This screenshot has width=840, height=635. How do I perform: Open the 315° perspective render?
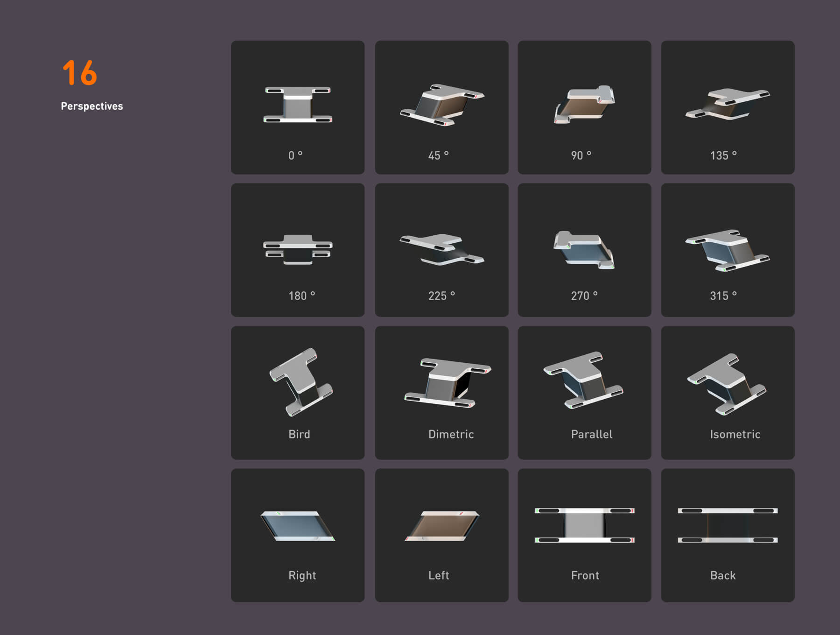click(x=728, y=250)
